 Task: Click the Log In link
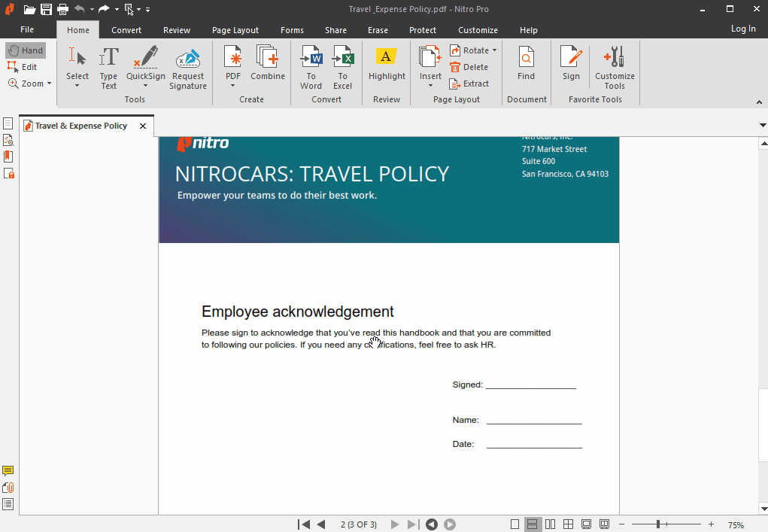coord(743,29)
